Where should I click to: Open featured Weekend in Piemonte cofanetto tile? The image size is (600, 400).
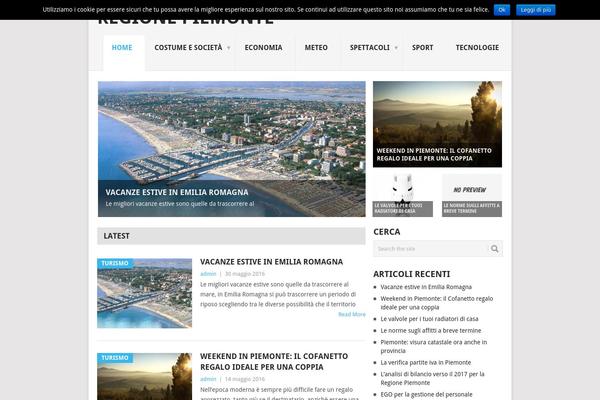[x=437, y=124]
